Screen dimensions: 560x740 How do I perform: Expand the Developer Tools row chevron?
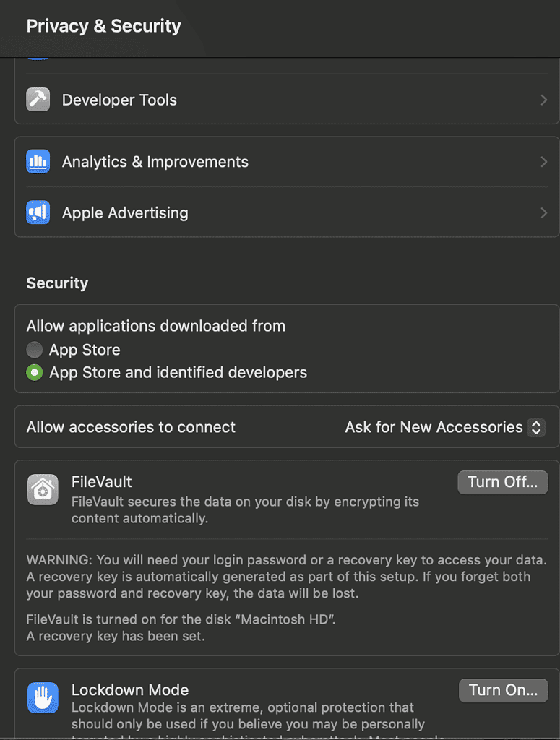click(x=543, y=100)
